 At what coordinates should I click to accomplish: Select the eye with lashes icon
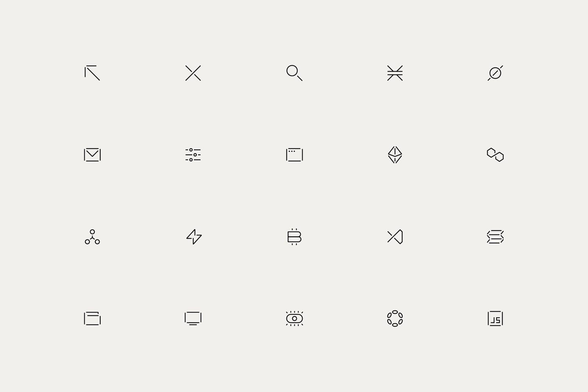(x=294, y=318)
